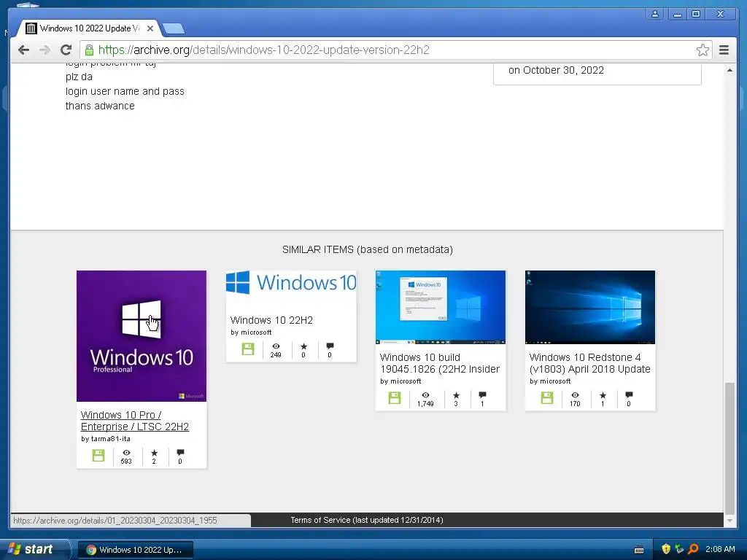Open Windows 10 build 19045.1826 title link
The width and height of the screenshot is (747, 560).
point(440,363)
